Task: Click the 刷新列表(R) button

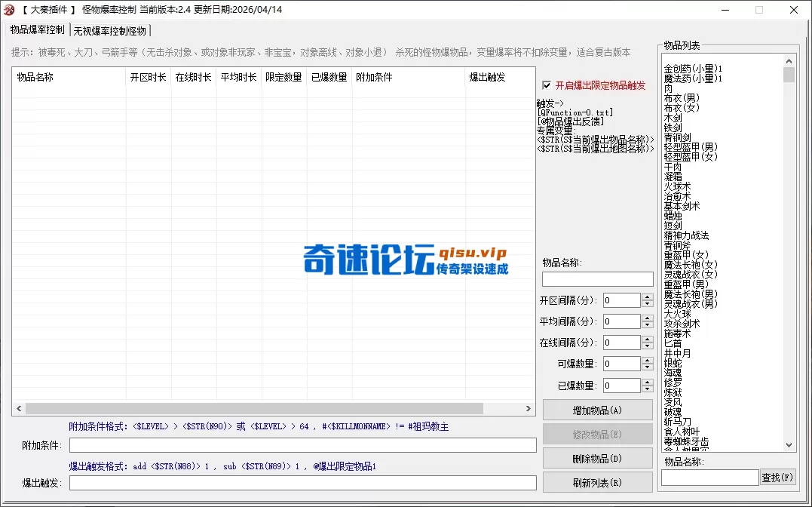Action: (597, 483)
